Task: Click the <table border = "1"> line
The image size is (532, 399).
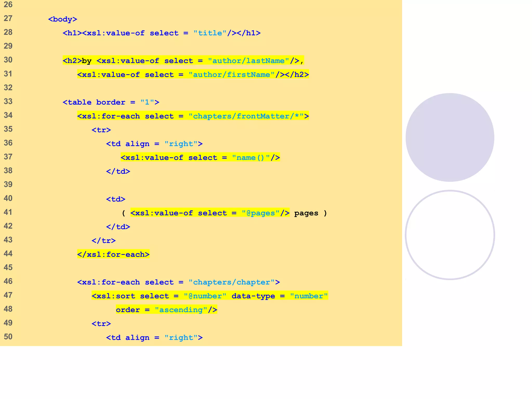Action: click(111, 102)
